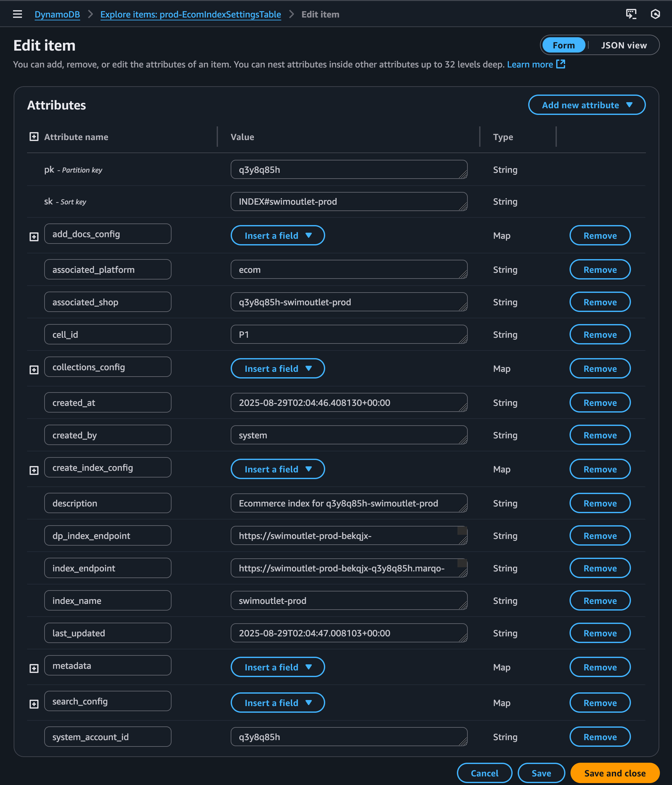Open Explore items: prod-EcomIndexSettingsTable breadcrumb
This screenshot has height=785, width=672.
(x=190, y=14)
